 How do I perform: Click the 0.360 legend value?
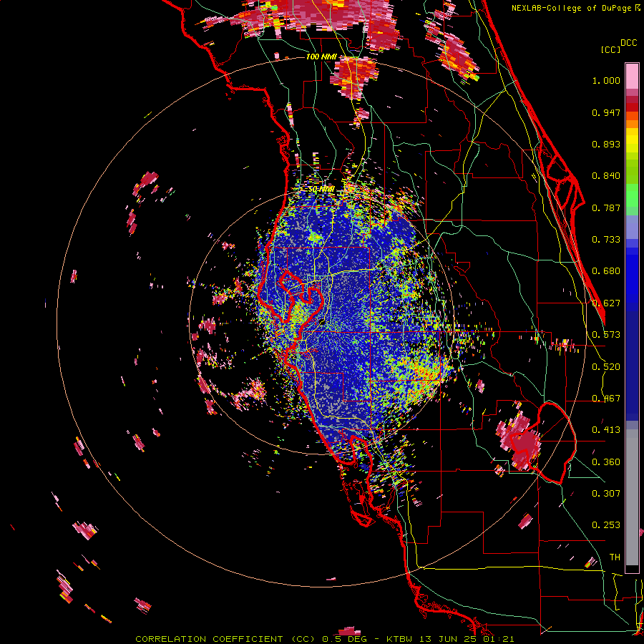pos(606,462)
